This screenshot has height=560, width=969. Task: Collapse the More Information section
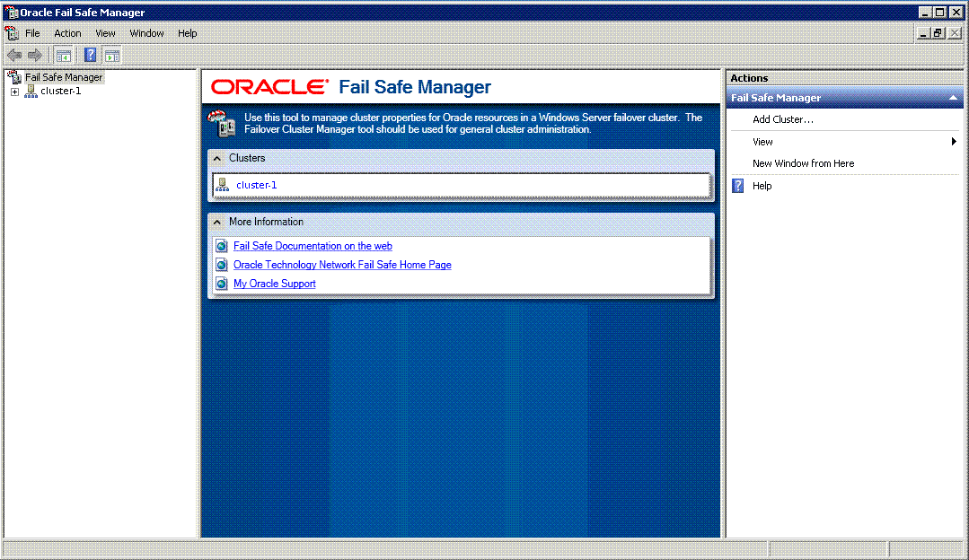(217, 223)
